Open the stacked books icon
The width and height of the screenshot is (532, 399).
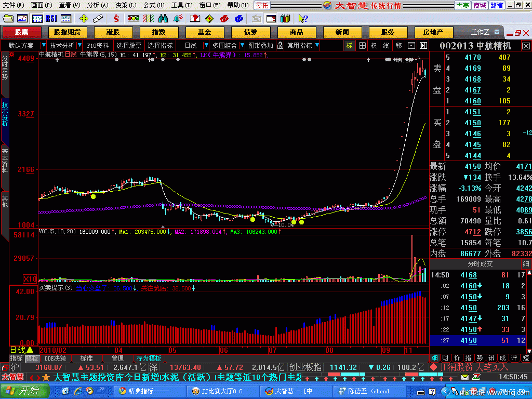(285, 18)
